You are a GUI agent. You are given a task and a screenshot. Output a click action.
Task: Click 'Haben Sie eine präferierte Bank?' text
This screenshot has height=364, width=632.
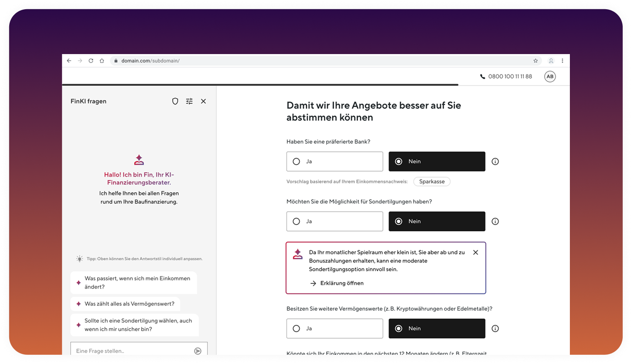328,142
